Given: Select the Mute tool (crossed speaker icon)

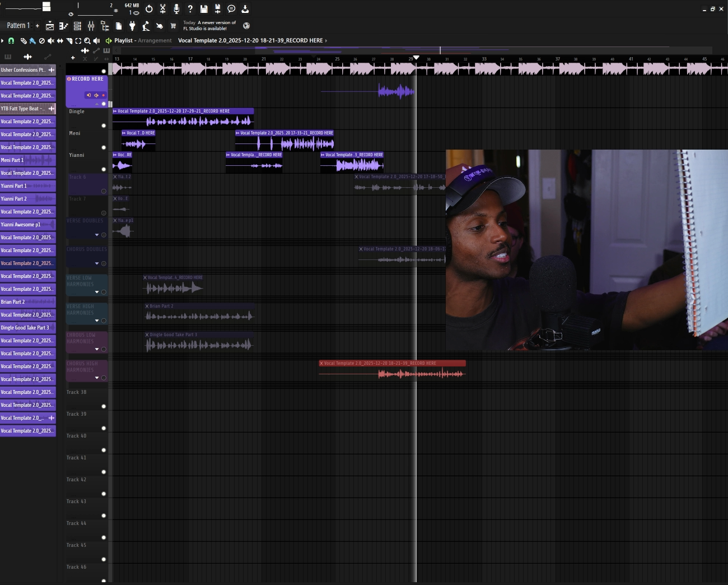Looking at the screenshot, I should point(50,41).
